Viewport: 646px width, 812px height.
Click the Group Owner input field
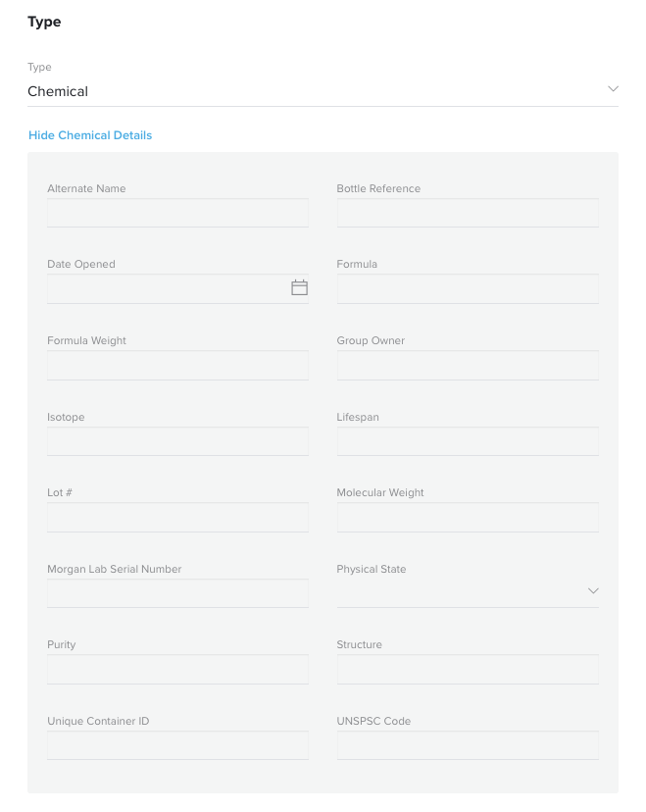[468, 366]
